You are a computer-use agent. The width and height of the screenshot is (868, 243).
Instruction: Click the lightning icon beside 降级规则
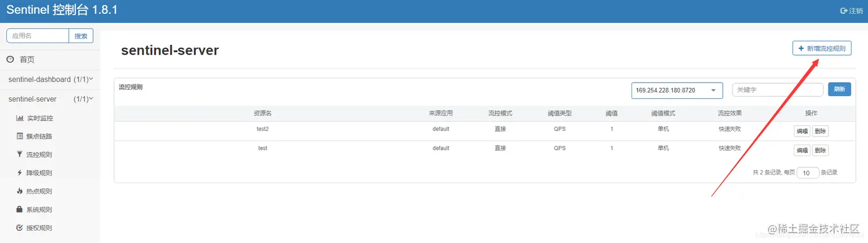click(x=20, y=173)
